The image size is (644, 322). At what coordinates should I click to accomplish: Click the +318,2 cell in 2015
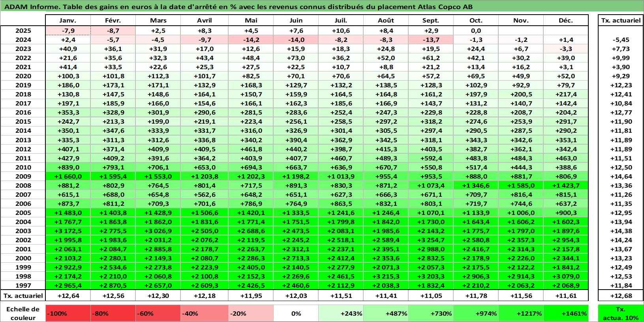pos(431,121)
